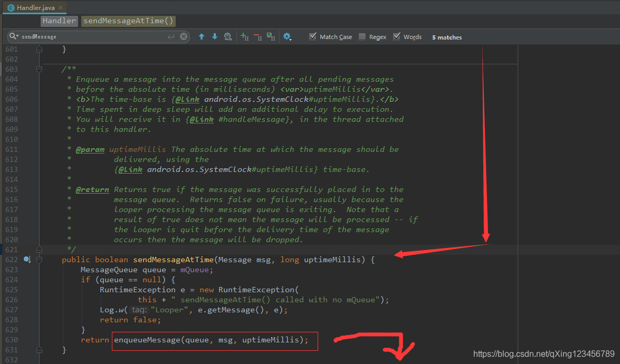Go to previous search occurrence

tap(202, 37)
